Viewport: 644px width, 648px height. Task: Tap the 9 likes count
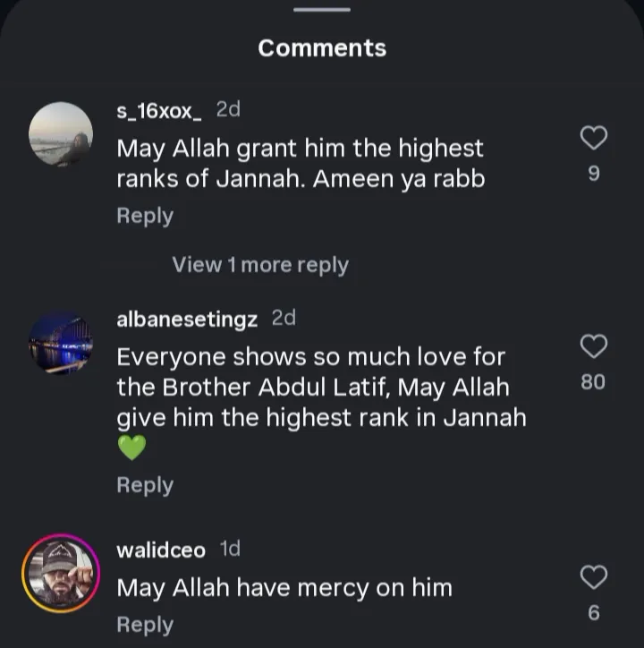pos(594,174)
